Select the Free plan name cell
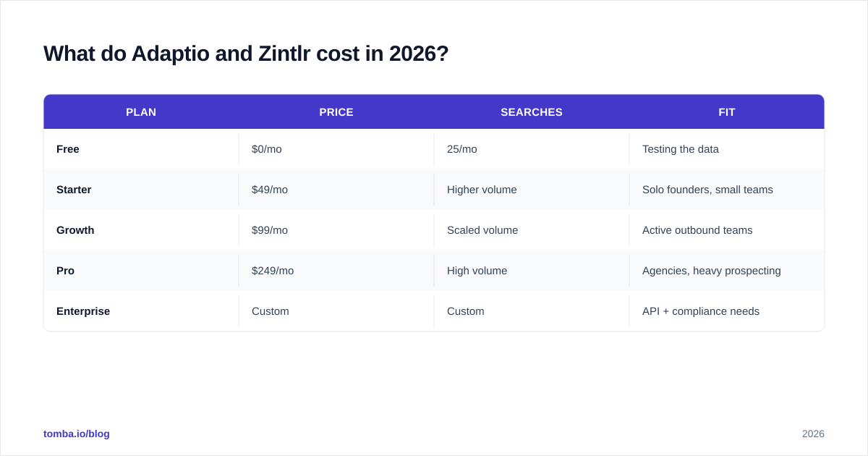Screen dimensions: 868x456 141,149
